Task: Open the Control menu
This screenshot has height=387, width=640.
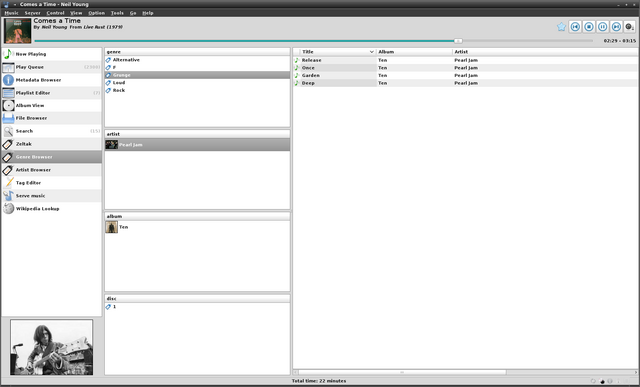Action: pyautogui.click(x=55, y=13)
